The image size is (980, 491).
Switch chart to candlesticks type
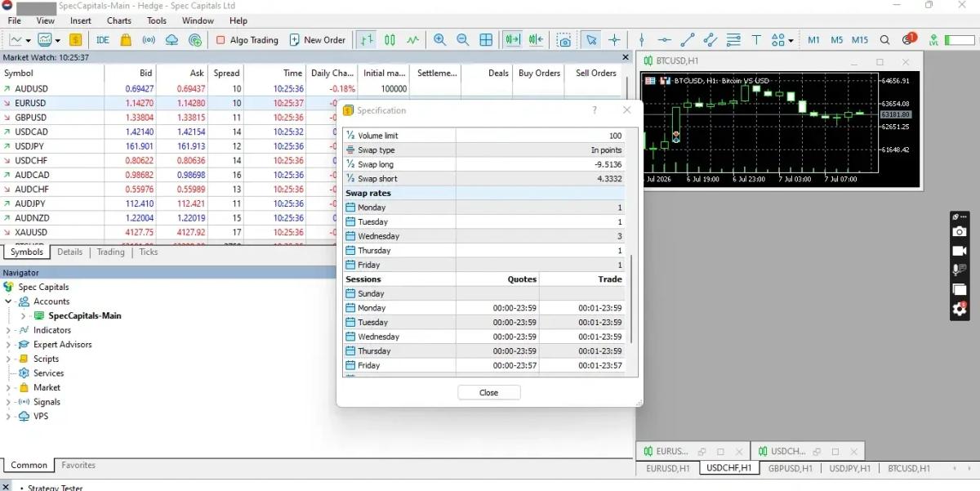coord(390,39)
